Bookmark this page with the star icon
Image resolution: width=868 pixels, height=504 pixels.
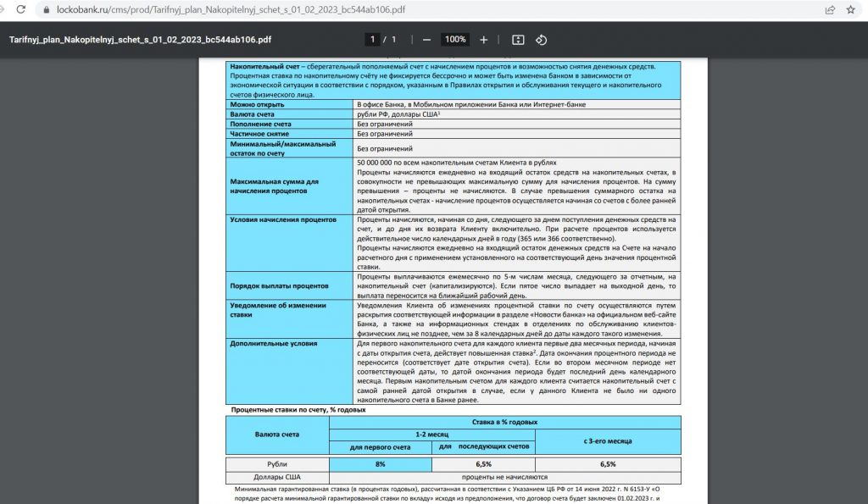tap(851, 10)
